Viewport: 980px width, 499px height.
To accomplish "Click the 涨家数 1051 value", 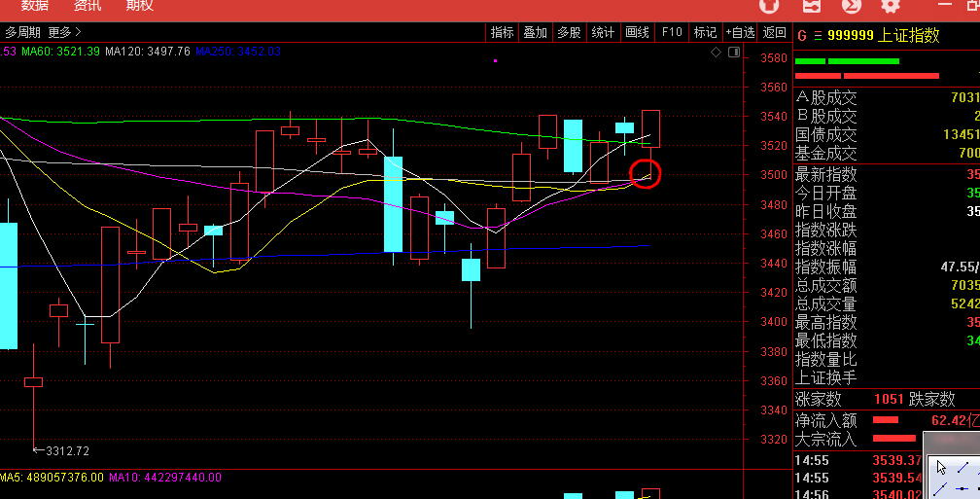I will coord(889,400).
